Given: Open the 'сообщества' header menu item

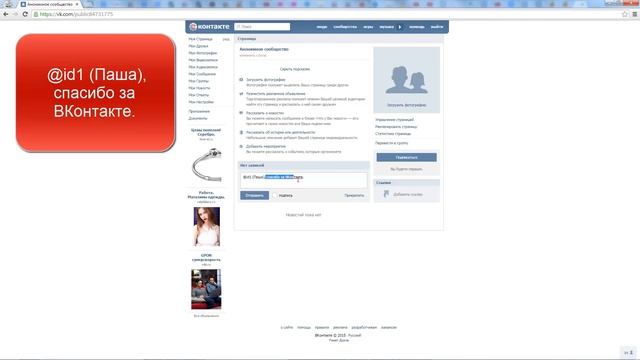Looking at the screenshot, I should point(345,27).
